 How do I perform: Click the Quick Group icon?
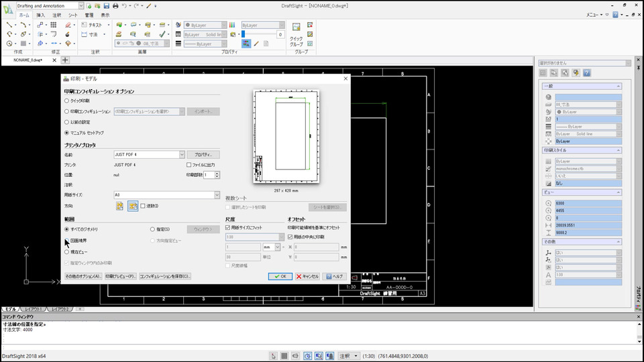(x=296, y=27)
